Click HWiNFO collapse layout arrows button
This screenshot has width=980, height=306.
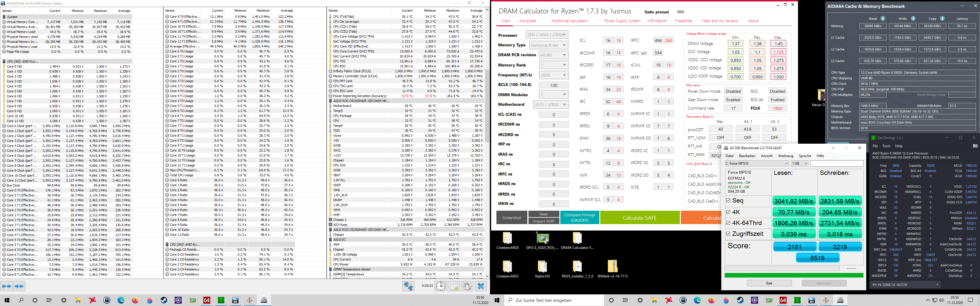coord(19,286)
